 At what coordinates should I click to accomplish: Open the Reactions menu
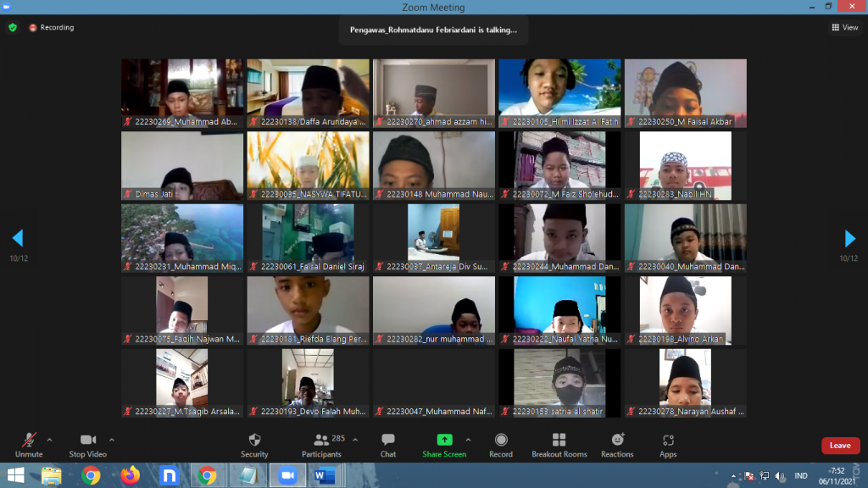pos(617,444)
